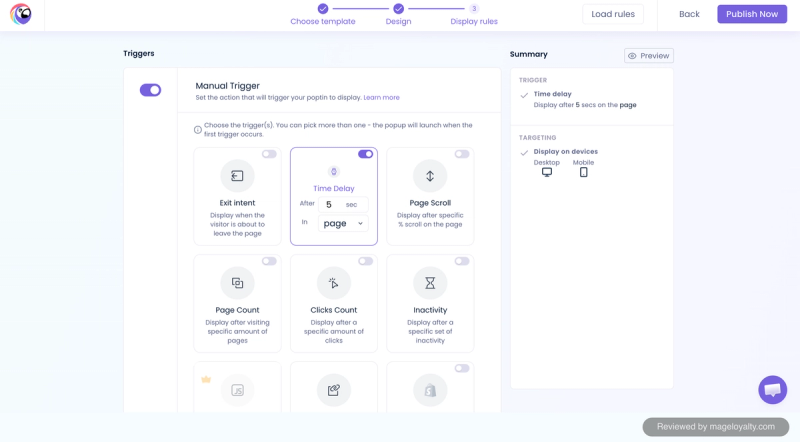Click the Time Delay card label
This screenshot has height=442, width=800.
334,188
